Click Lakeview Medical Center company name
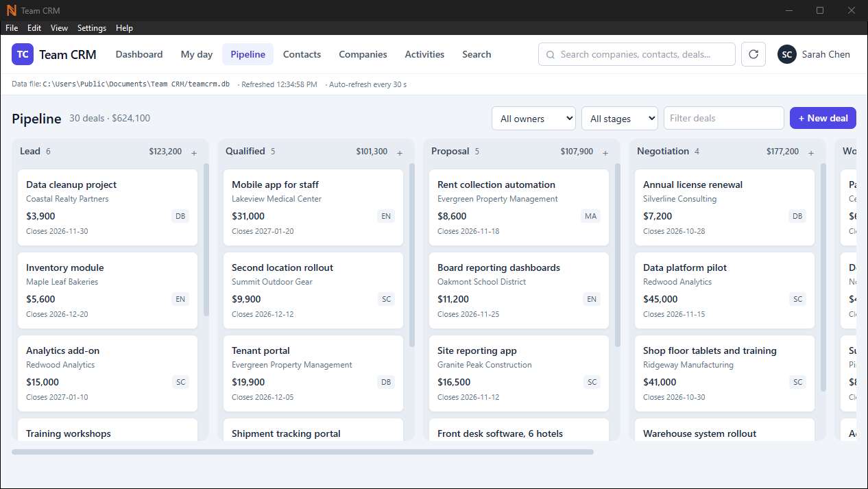The height and width of the screenshot is (489, 868). pos(276,199)
